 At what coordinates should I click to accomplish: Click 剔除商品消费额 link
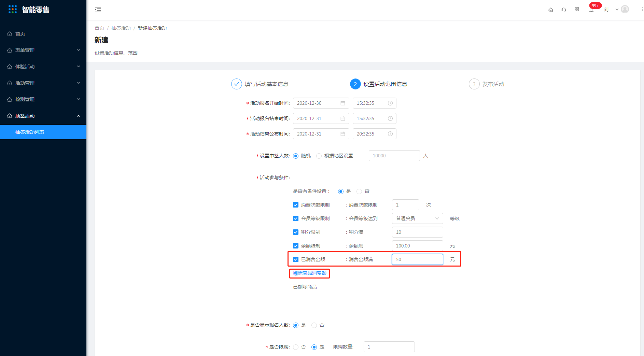coord(310,273)
